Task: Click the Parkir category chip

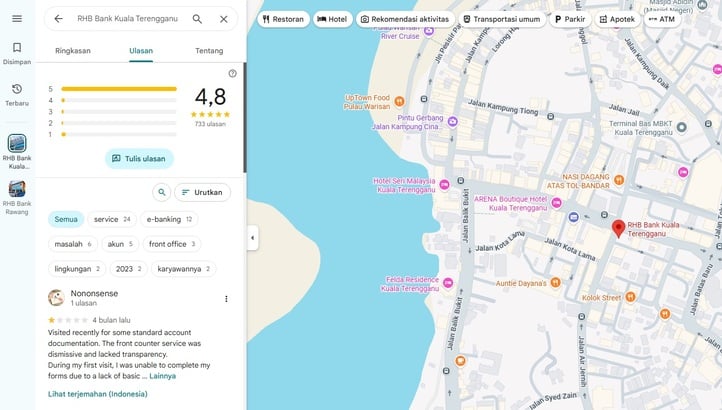Action: point(570,19)
